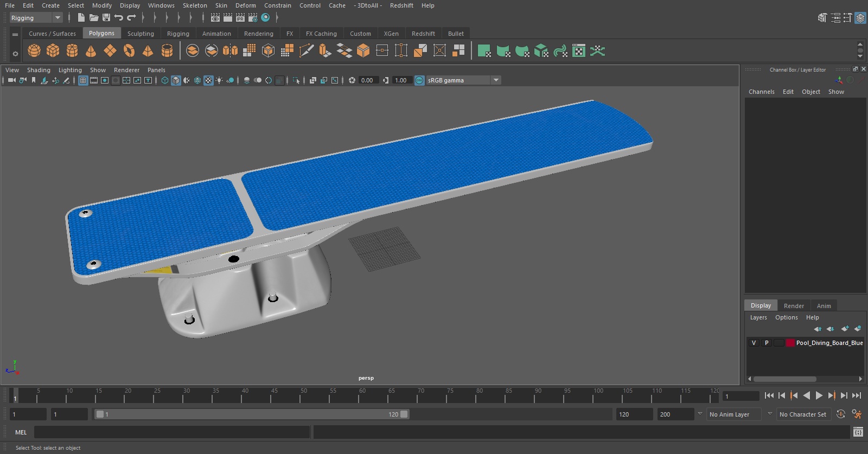Click the Undo arrow icon
This screenshot has width=868, height=454.
118,18
